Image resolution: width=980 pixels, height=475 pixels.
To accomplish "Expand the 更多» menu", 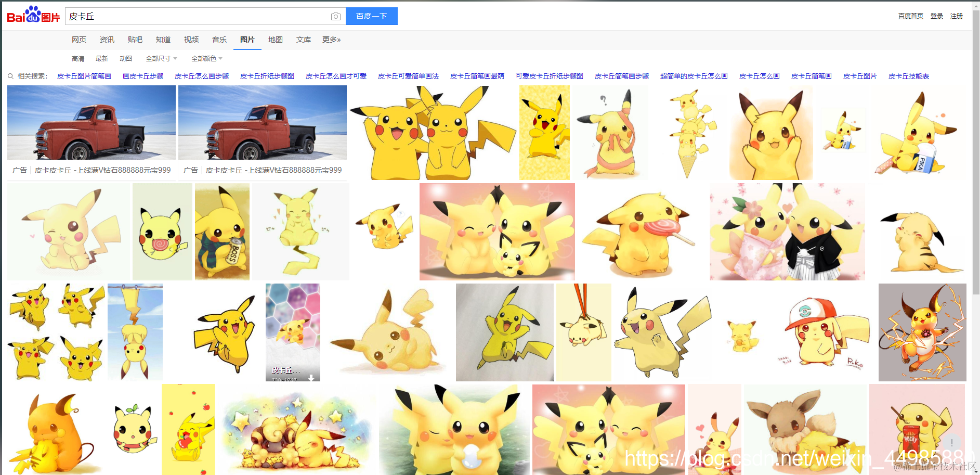I will 332,40.
